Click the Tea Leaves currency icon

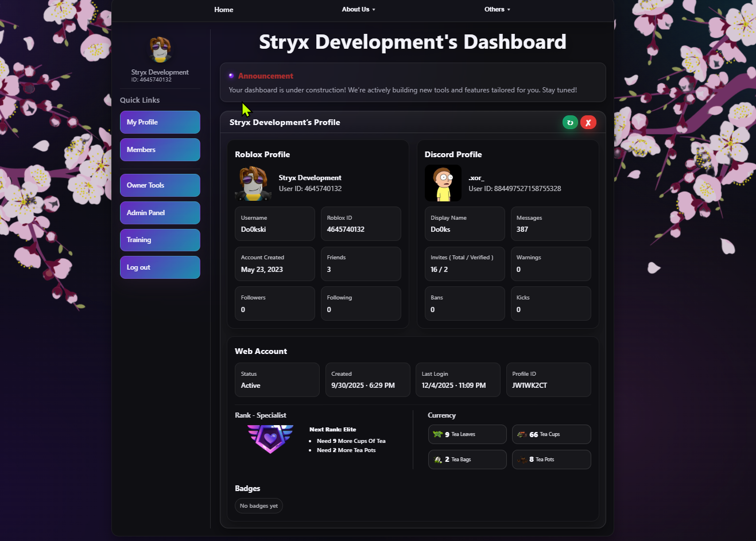(x=438, y=434)
